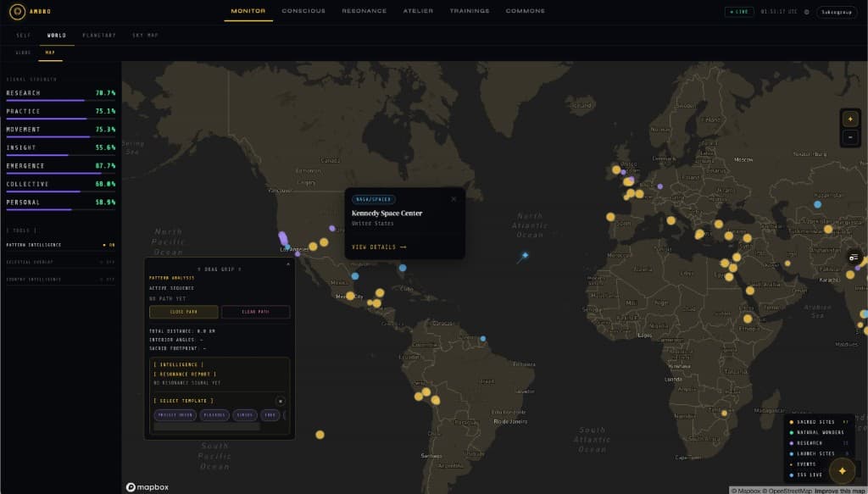Click the yellow marker in Ethiopia

(x=748, y=319)
